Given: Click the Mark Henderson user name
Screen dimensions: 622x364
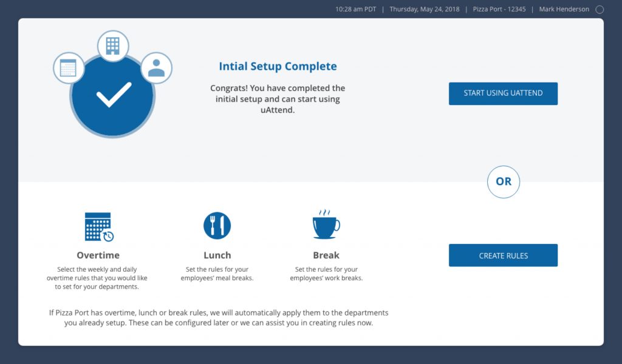Looking at the screenshot, I should [564, 9].
